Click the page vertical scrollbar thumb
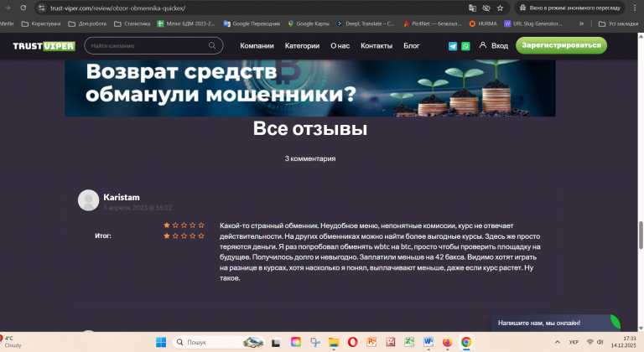 click(x=641, y=235)
